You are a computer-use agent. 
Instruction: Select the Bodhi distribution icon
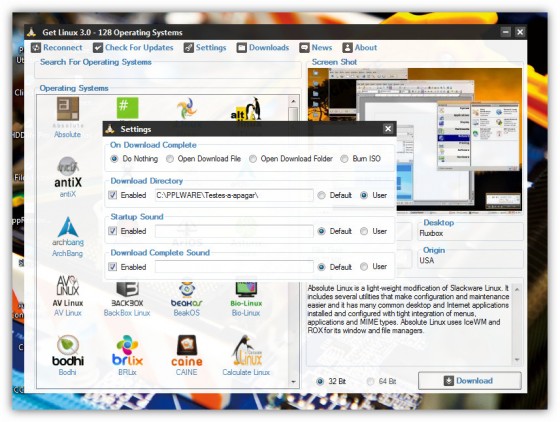(x=68, y=351)
